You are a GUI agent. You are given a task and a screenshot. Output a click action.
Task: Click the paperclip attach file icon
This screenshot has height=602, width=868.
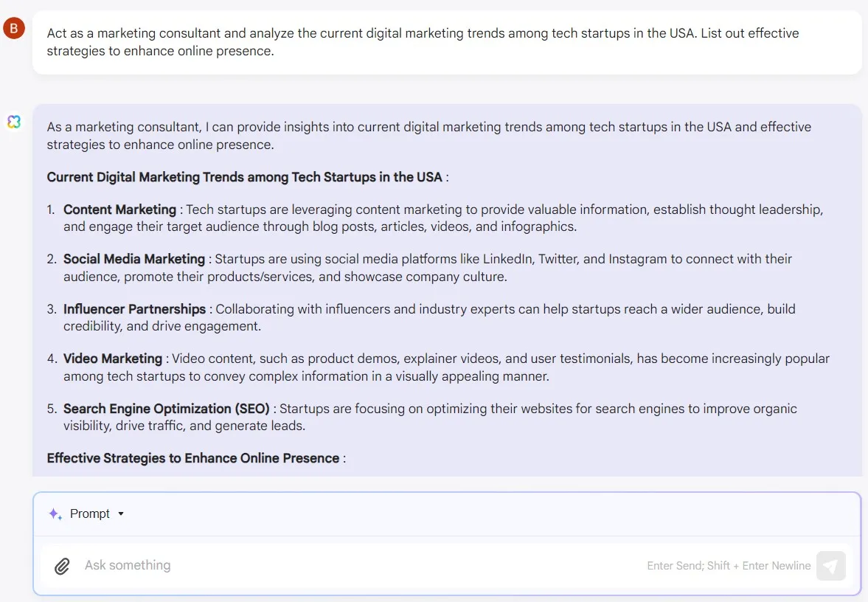(x=63, y=566)
